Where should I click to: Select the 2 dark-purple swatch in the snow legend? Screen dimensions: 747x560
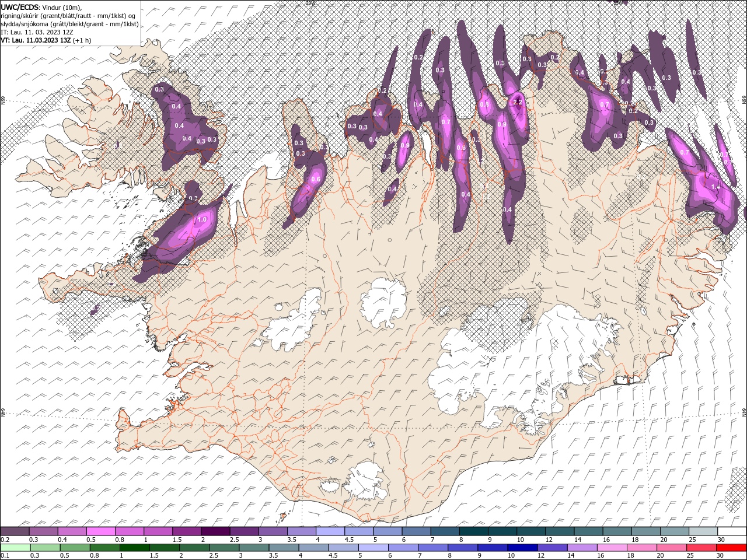tap(215, 531)
